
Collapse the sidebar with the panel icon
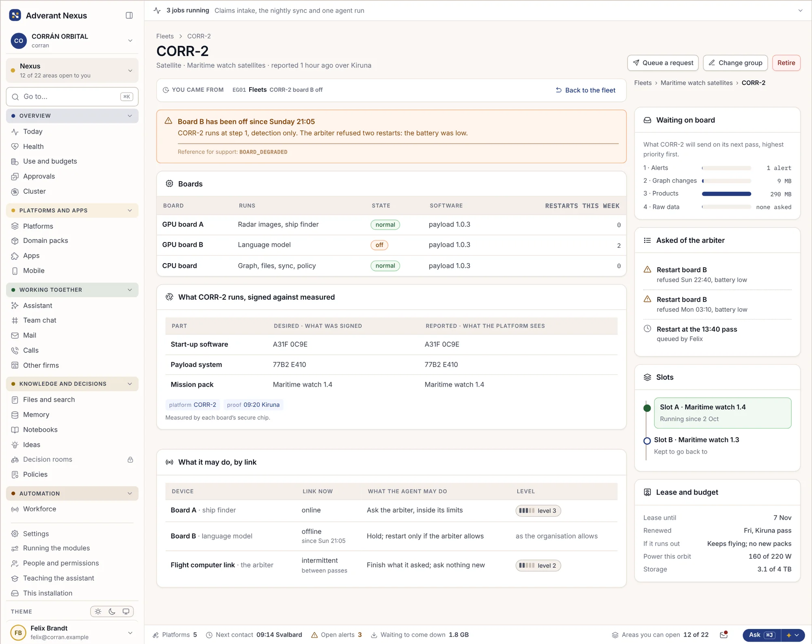tap(129, 15)
